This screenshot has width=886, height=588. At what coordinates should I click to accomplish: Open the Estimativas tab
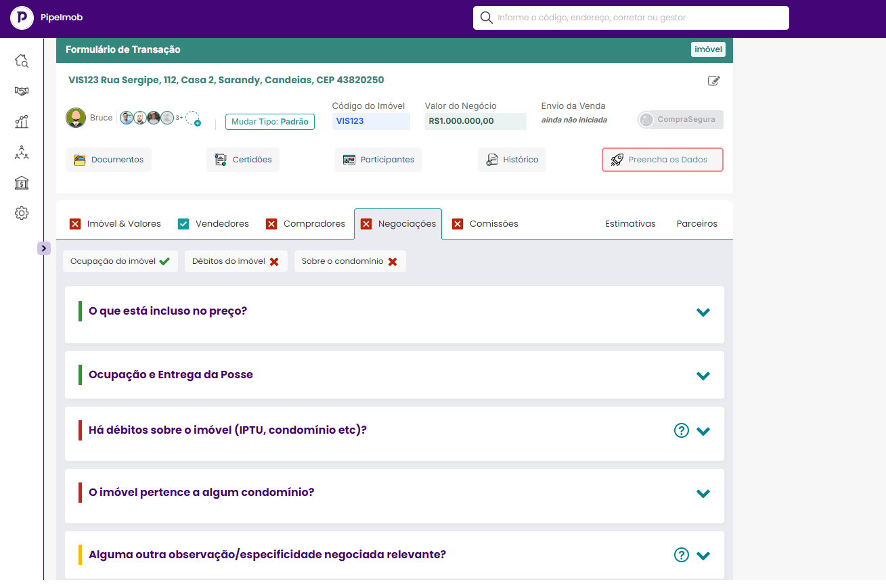[630, 224]
